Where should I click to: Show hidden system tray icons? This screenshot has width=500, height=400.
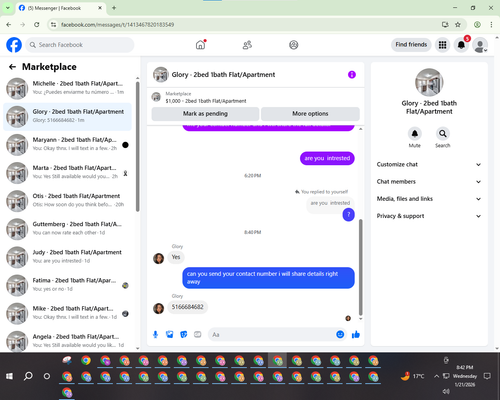point(436,376)
